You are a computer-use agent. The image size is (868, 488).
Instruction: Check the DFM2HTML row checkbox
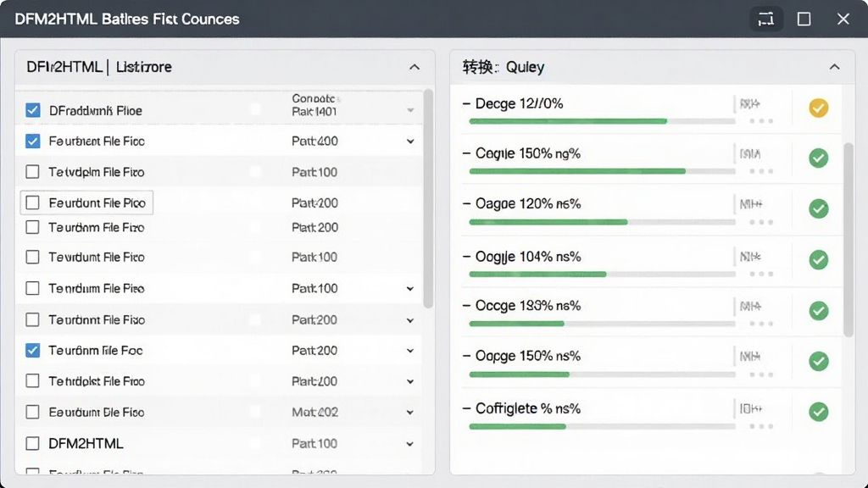click(33, 443)
